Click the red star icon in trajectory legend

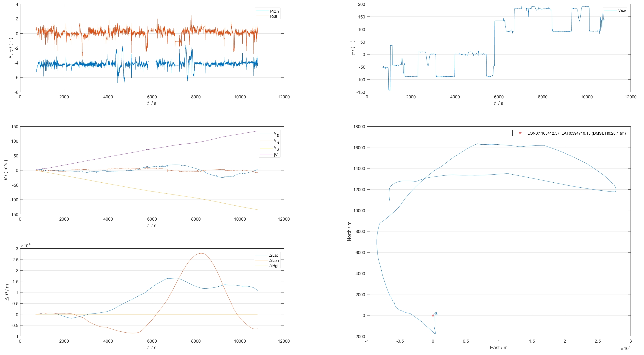coord(520,133)
